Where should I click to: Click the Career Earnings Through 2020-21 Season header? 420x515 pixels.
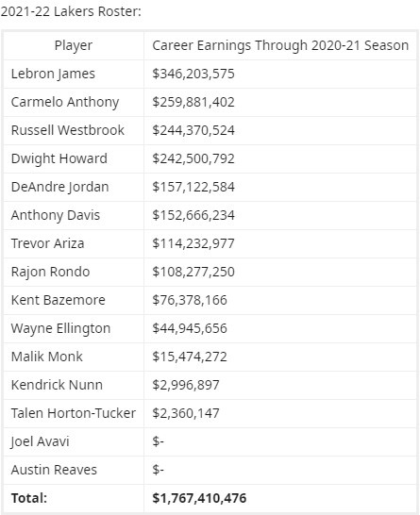point(280,45)
